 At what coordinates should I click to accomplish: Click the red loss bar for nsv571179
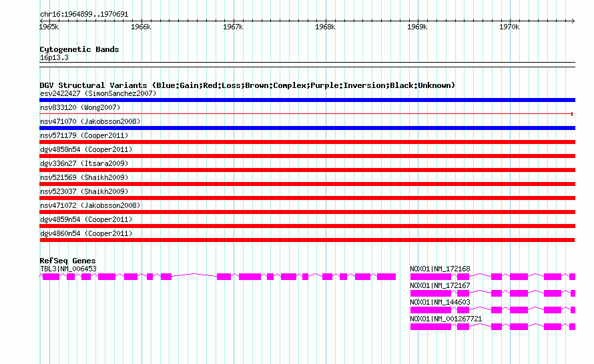(x=307, y=142)
